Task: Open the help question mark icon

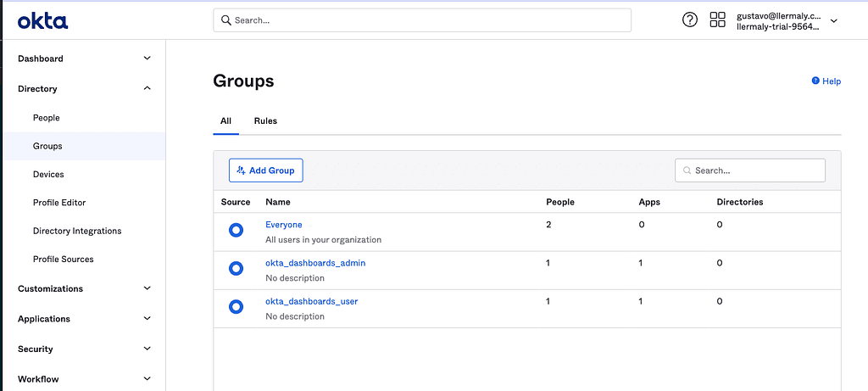Action: tap(690, 20)
